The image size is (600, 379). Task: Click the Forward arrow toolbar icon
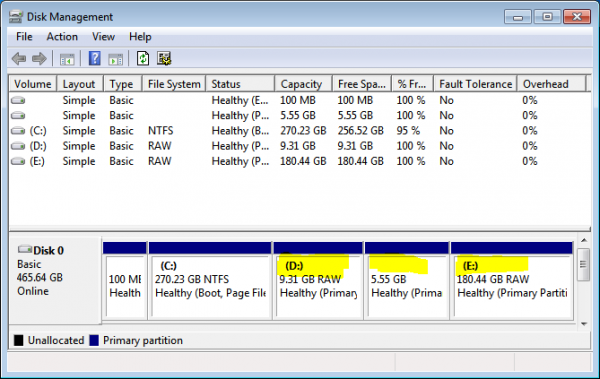(x=39, y=59)
